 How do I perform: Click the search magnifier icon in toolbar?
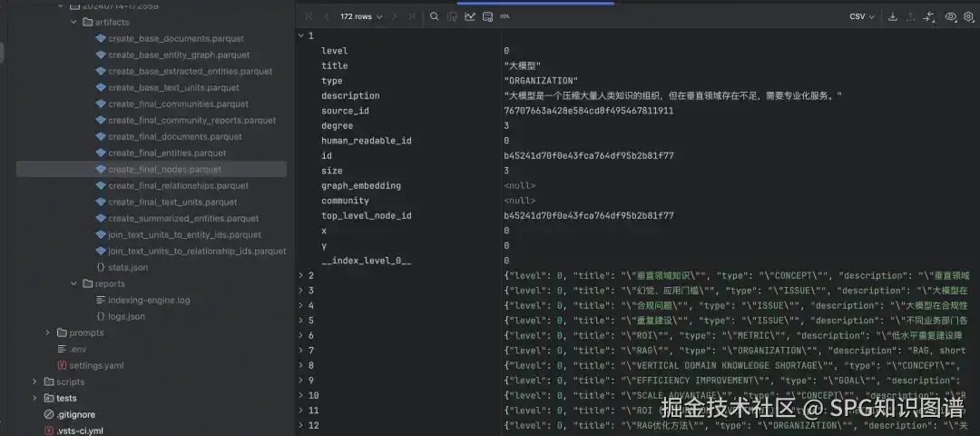point(435,17)
